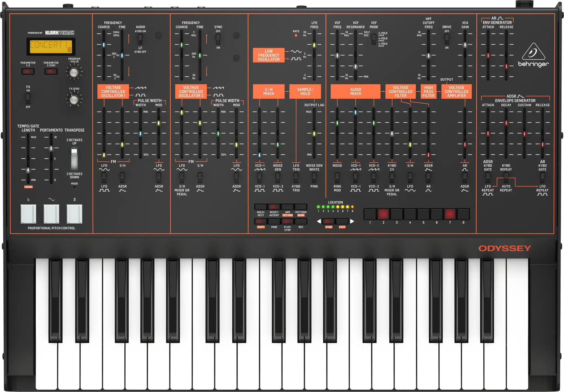
Task: Select the KYBD mode button
Action: point(329,221)
